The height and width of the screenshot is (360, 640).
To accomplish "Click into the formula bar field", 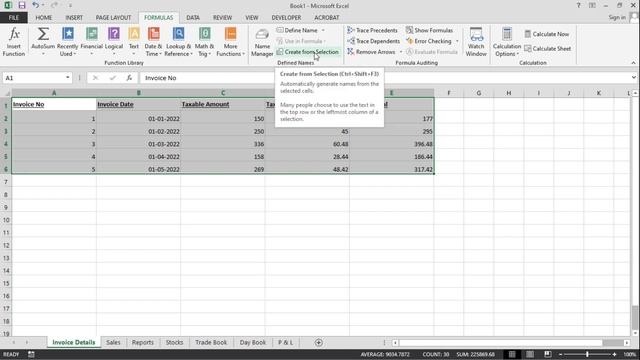I will pos(384,78).
